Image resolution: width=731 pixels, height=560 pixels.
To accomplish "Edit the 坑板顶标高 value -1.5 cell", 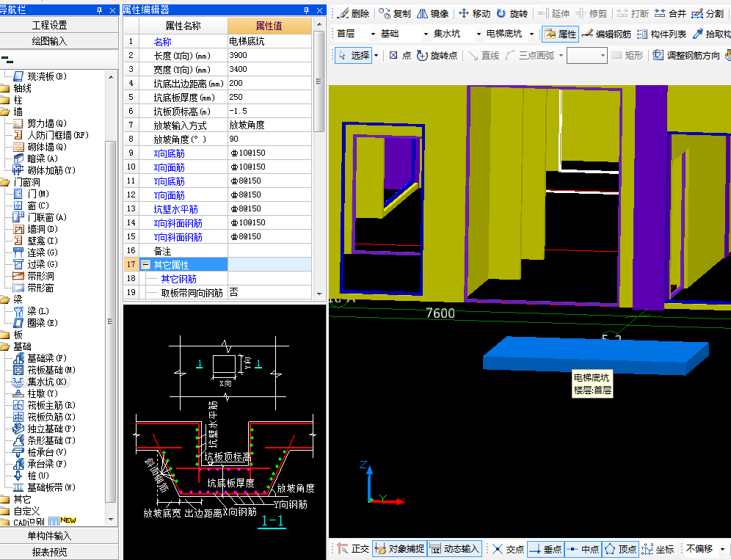I will [269, 112].
